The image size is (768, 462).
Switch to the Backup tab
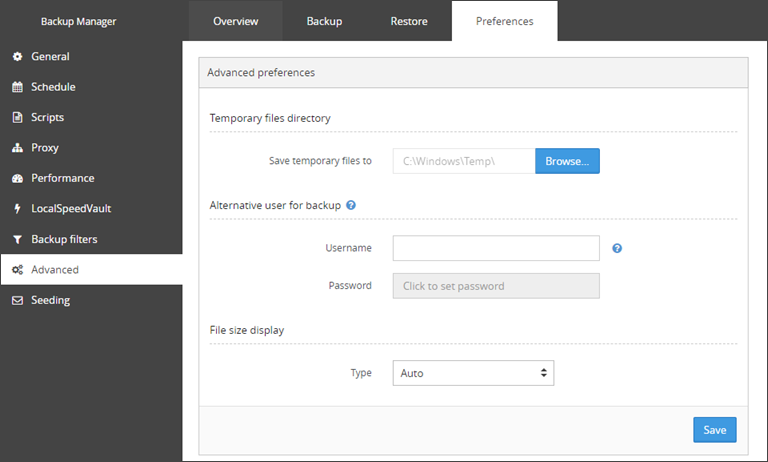324,21
